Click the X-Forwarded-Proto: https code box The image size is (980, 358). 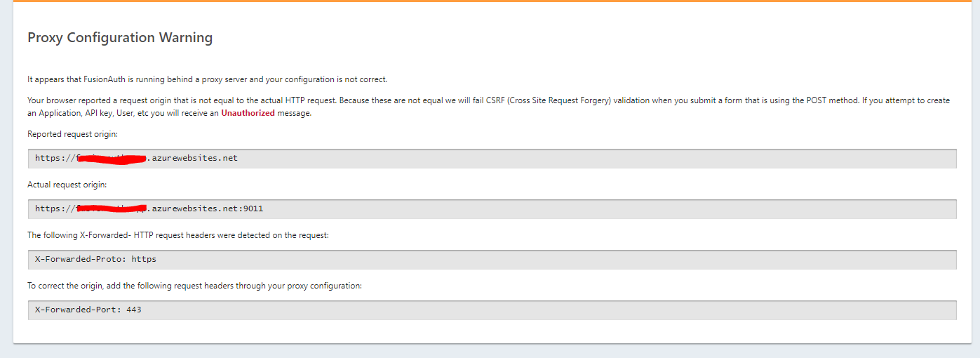(x=492, y=260)
